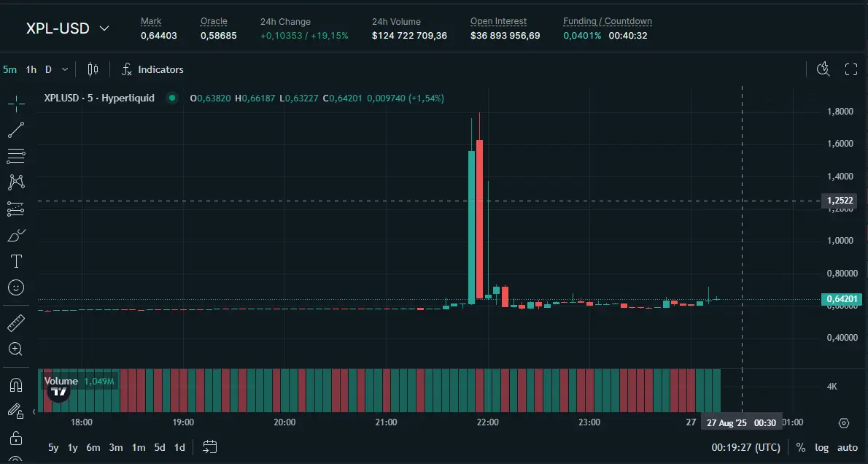Screen dimensions: 868x464
Task: Select the crosshair cursor tool
Action: coord(16,104)
